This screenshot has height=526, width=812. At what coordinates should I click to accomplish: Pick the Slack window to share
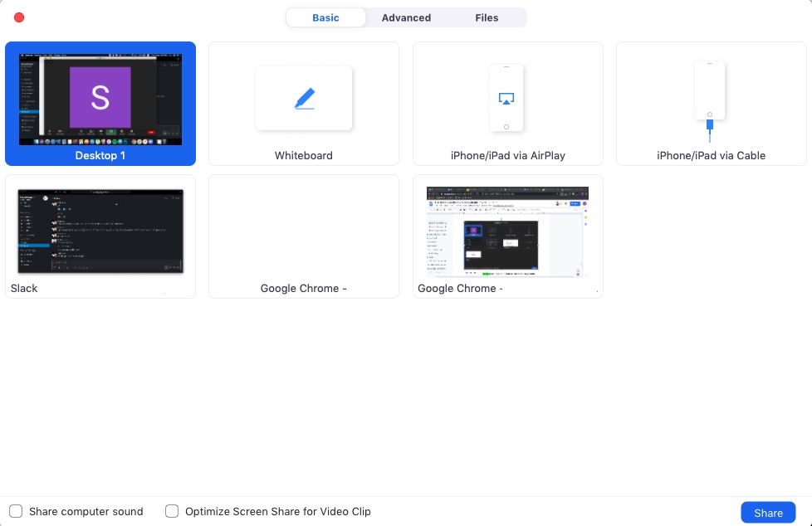click(100, 236)
